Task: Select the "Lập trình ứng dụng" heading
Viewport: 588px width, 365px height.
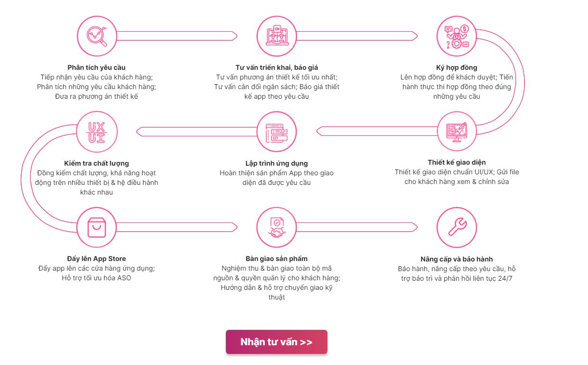Action: tap(276, 163)
